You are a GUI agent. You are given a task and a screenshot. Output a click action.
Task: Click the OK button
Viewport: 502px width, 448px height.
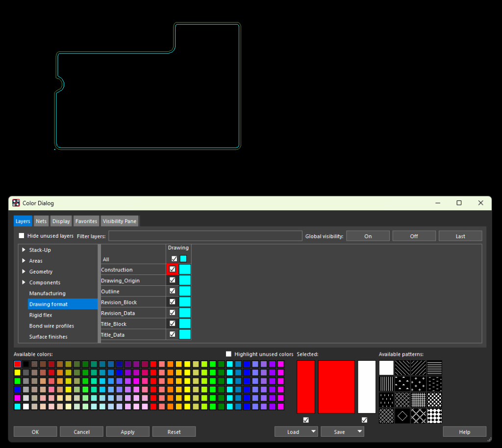[35, 432]
